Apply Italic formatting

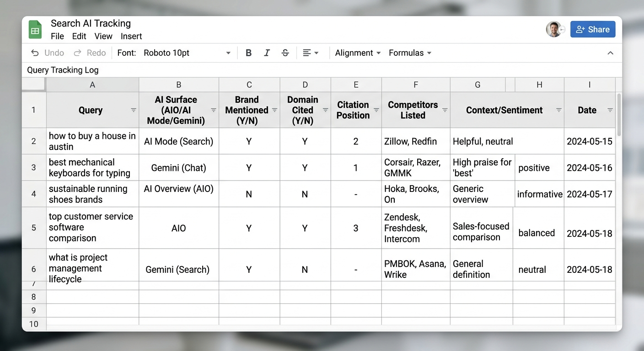pyautogui.click(x=267, y=53)
